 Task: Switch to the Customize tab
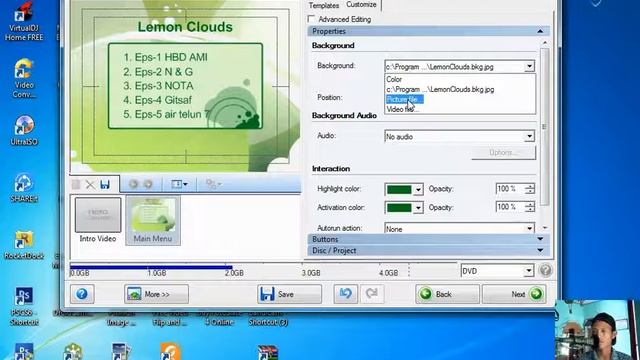(x=361, y=4)
